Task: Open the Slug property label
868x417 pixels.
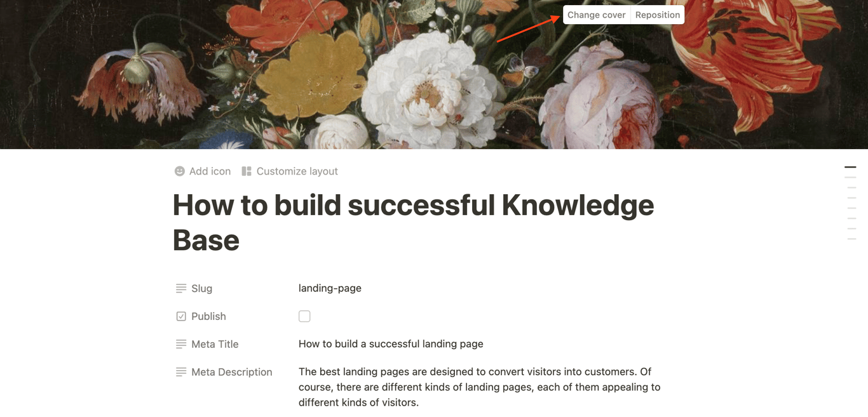Action: pyautogui.click(x=202, y=288)
